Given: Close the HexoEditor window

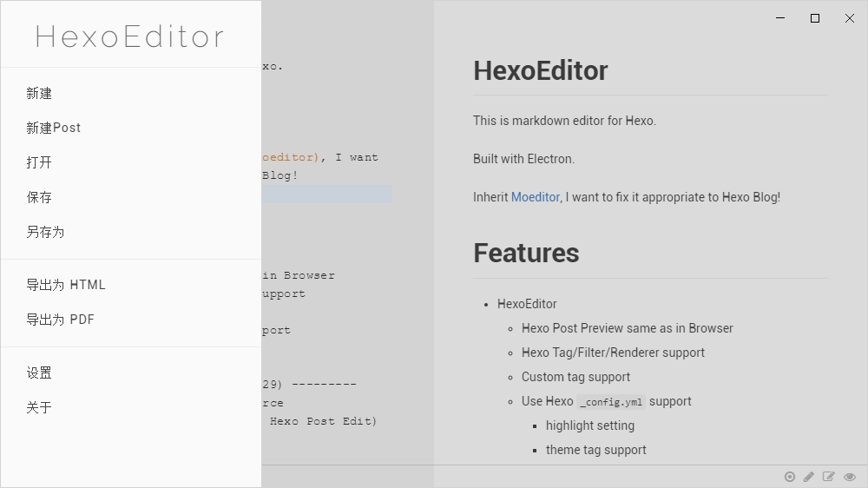Looking at the screenshot, I should 850,18.
